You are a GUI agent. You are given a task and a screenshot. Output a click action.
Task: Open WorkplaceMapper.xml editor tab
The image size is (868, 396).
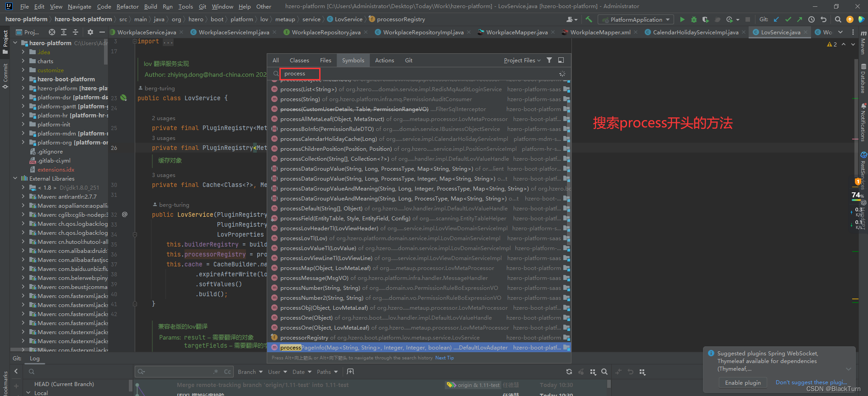(600, 32)
